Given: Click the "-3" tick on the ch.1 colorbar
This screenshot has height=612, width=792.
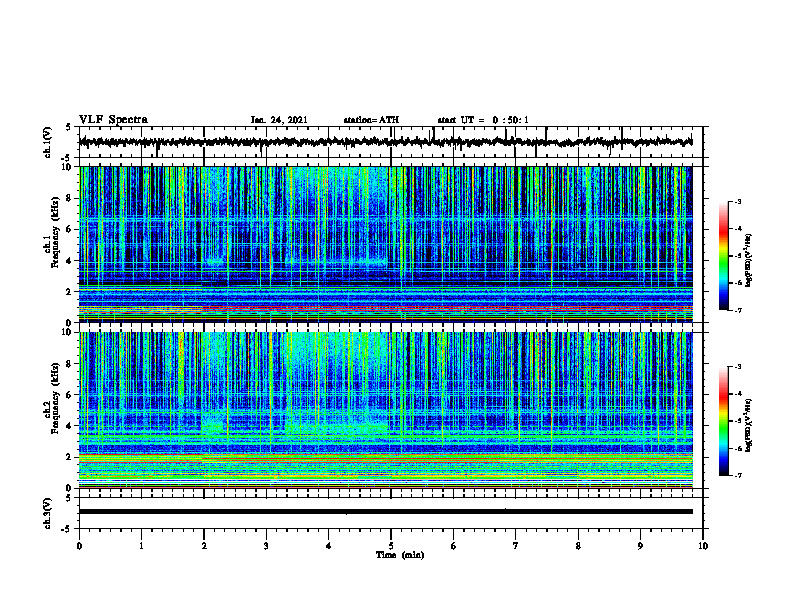Looking at the screenshot, I should coord(738,202).
